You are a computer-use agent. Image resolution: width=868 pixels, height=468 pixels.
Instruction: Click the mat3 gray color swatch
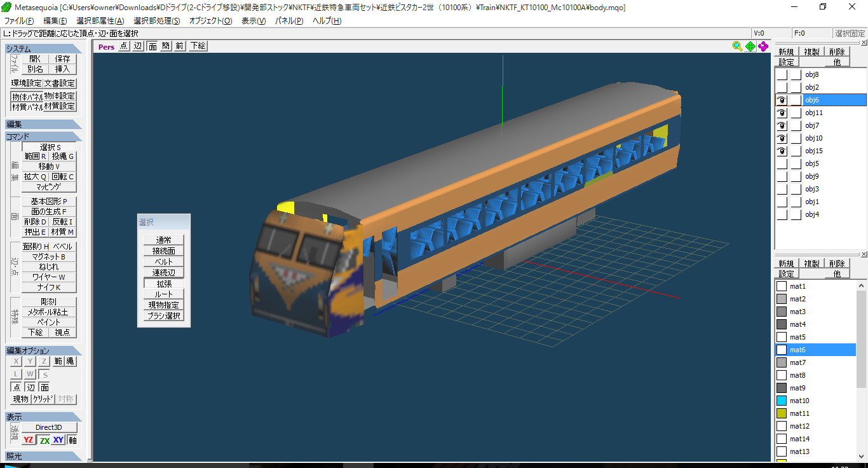point(782,312)
